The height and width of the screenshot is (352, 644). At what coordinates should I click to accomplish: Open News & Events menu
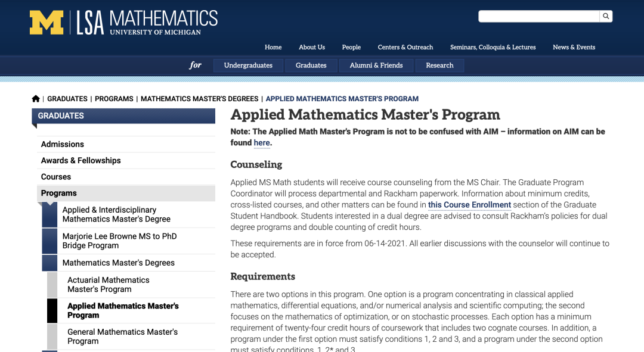(x=574, y=47)
